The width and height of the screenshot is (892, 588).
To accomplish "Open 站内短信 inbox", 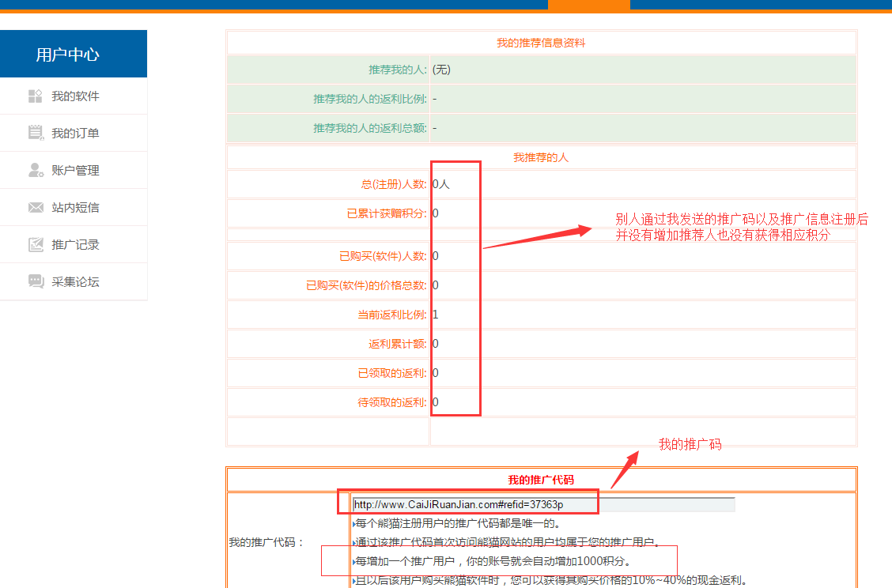I will pyautogui.click(x=74, y=208).
